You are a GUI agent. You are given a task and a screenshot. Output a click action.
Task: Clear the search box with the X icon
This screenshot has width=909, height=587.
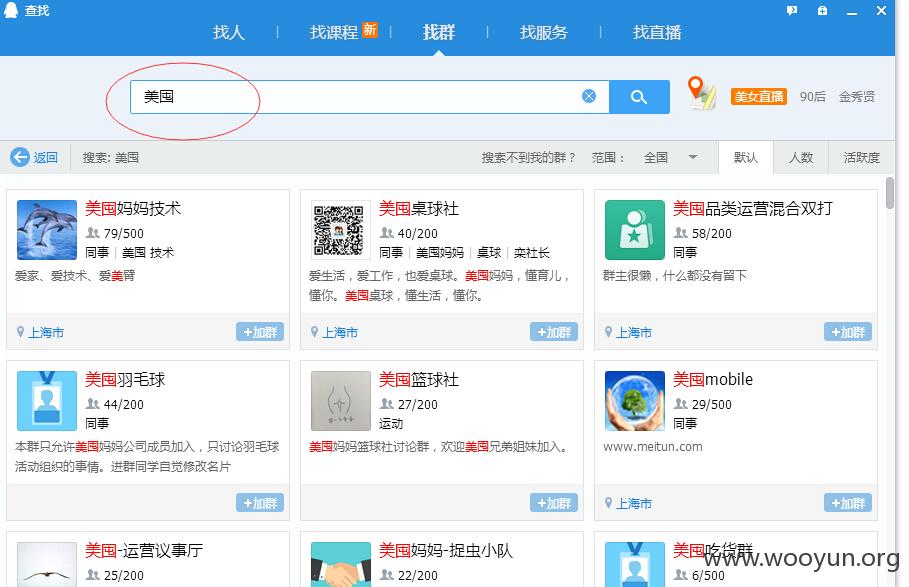589,96
